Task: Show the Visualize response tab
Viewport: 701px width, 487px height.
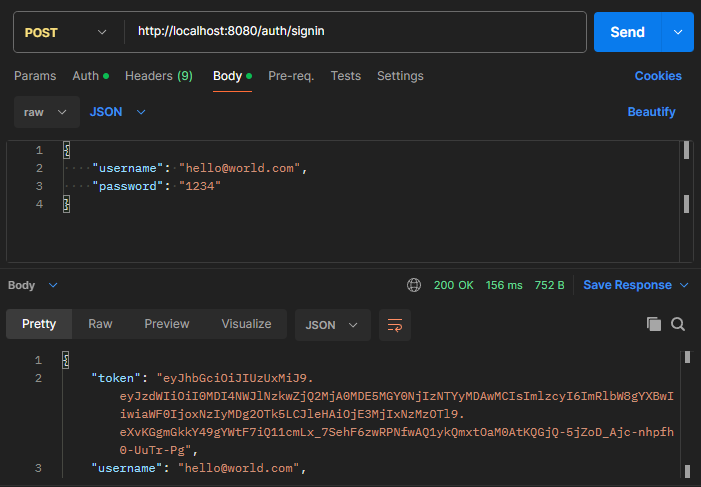Action: (246, 324)
